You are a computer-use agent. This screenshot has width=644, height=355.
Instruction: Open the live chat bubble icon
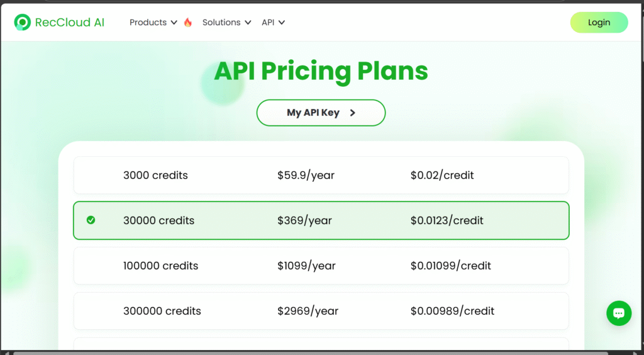click(618, 313)
